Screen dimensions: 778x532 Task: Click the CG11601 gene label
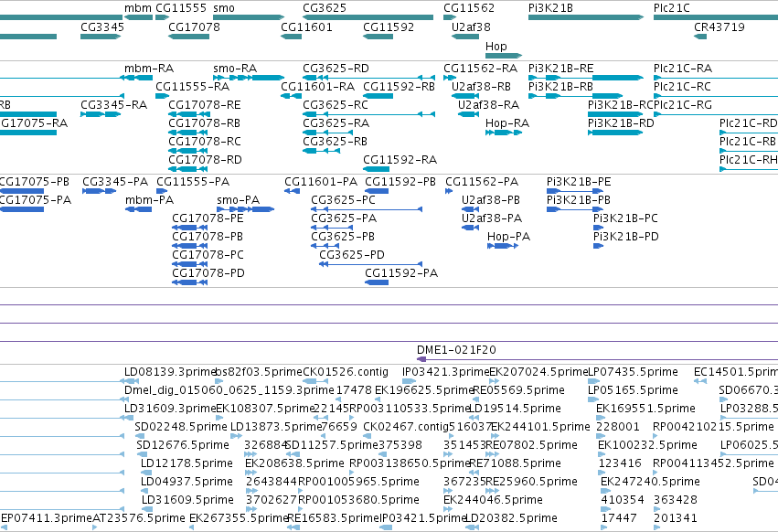(306, 27)
